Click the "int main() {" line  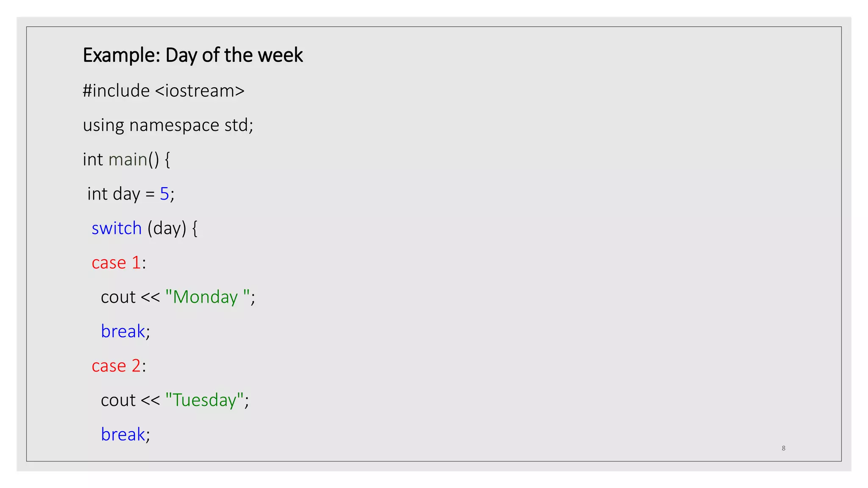[126, 160]
